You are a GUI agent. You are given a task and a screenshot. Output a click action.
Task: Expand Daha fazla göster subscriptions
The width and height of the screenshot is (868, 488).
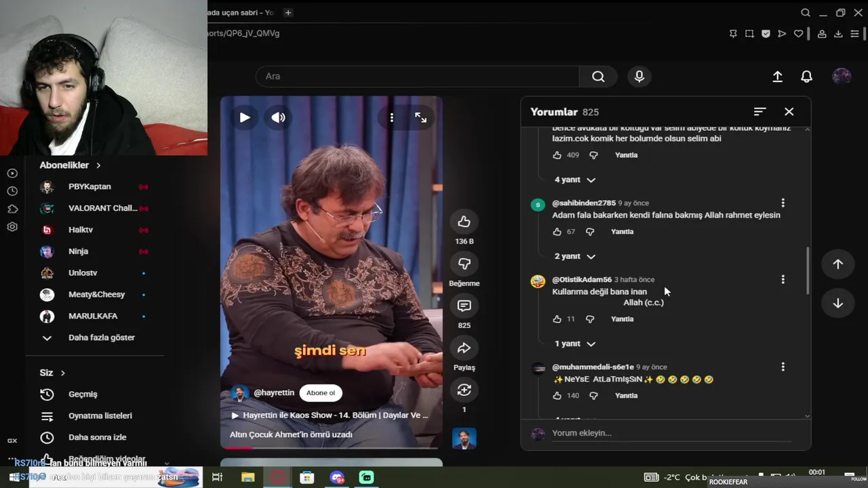[95, 338]
